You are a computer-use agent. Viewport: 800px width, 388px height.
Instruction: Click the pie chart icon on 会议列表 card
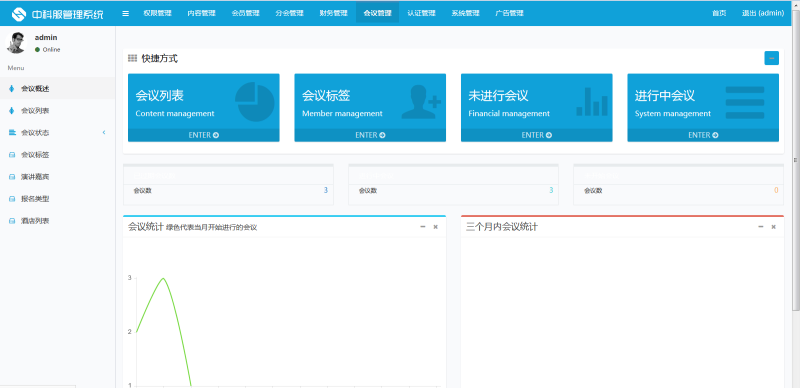(x=255, y=102)
